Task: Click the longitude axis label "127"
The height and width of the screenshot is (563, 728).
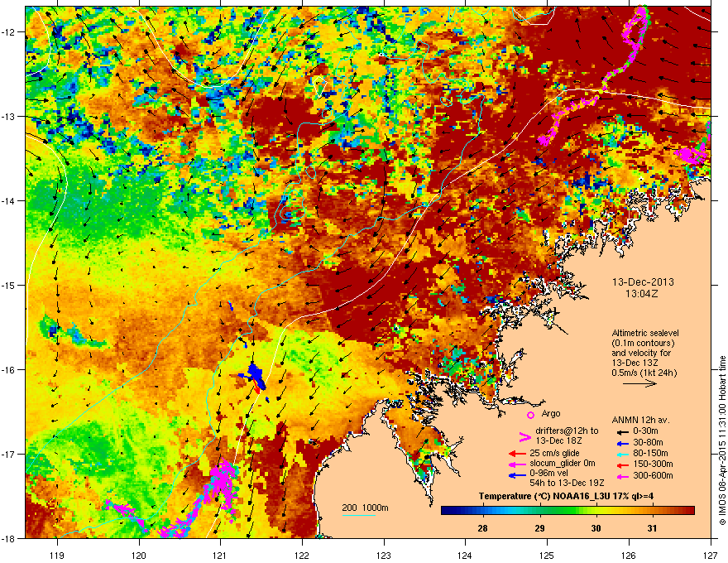Action: (x=711, y=556)
